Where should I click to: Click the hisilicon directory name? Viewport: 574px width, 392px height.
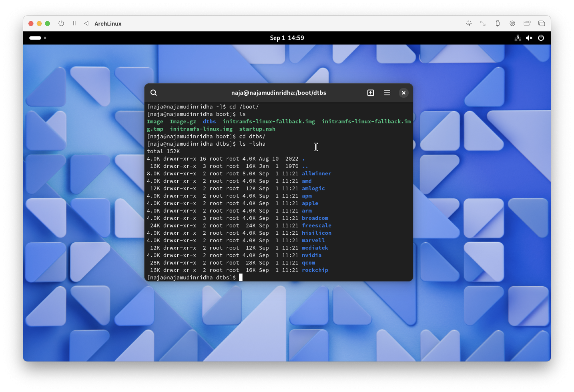pos(316,233)
